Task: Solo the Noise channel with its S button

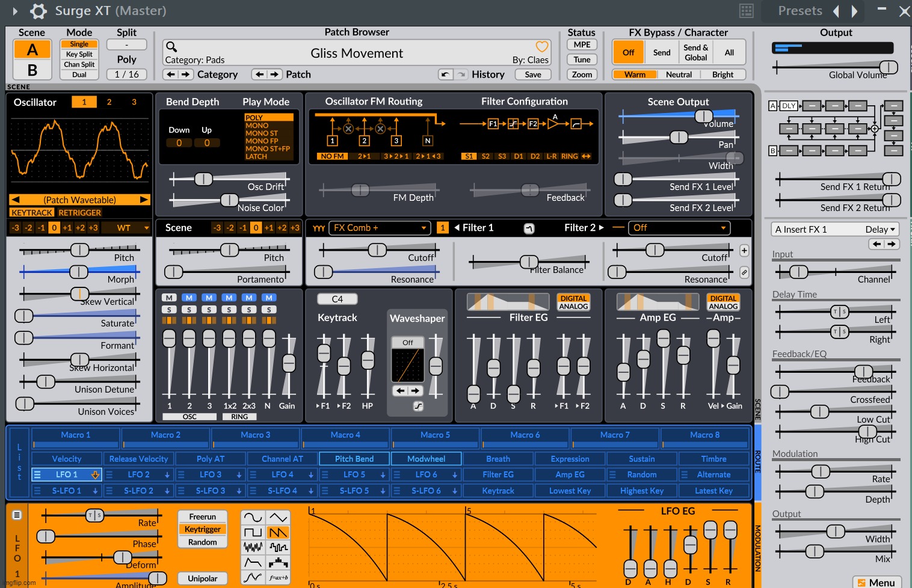Action: coord(270,310)
